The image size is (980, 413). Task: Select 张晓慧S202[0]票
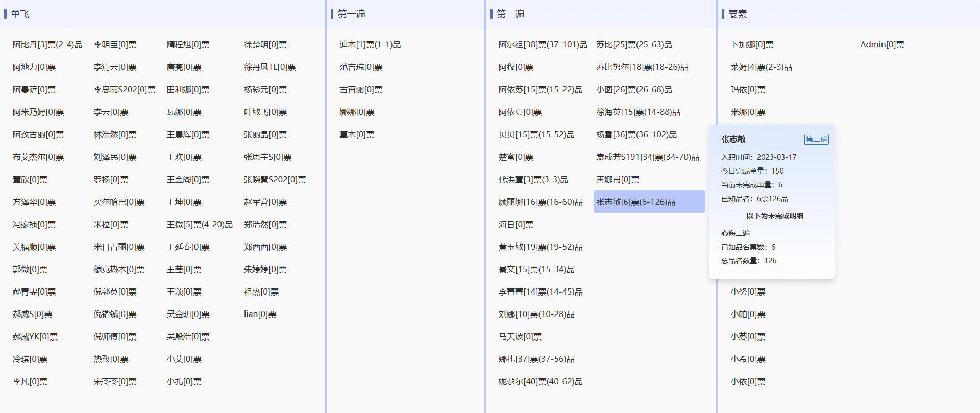point(275,180)
